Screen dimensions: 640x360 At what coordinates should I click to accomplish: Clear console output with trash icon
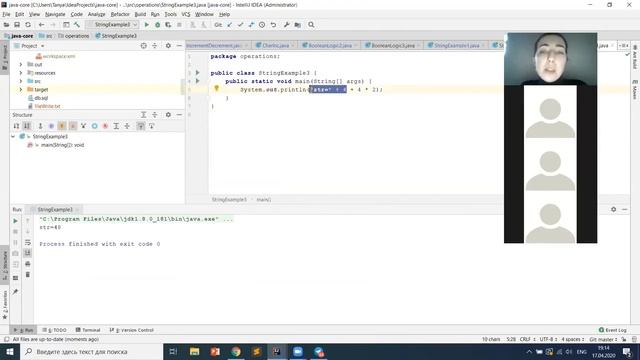tap(28, 275)
